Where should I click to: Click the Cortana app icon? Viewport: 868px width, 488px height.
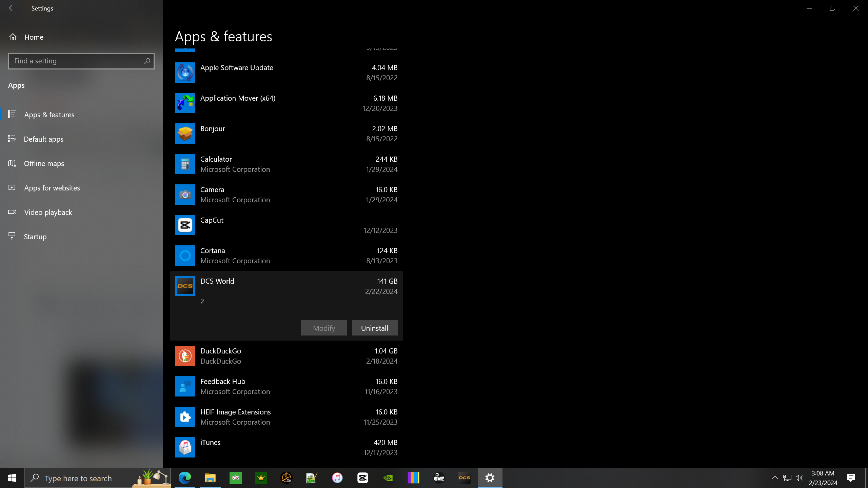pos(185,256)
